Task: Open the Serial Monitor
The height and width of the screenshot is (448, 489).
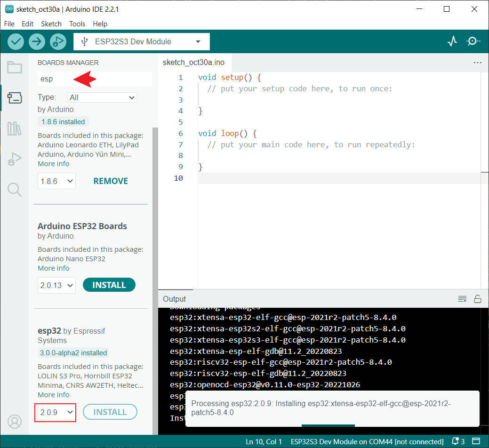Action: [473, 41]
